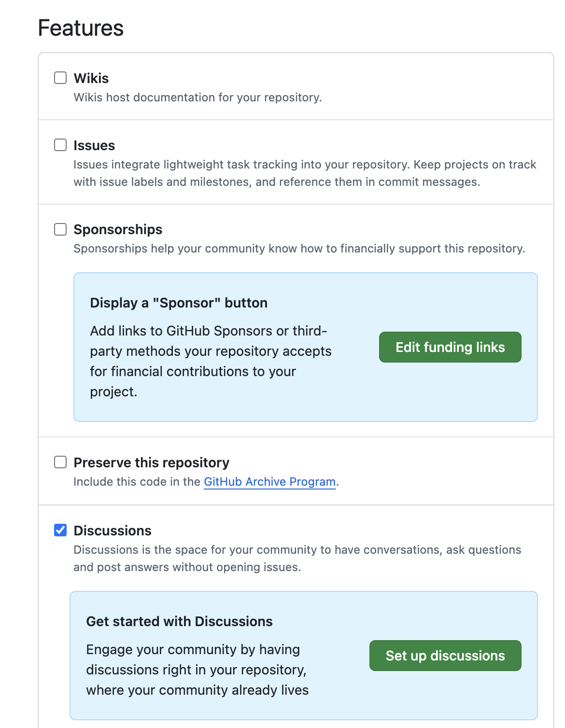This screenshot has height=728, width=565.
Task: Select the Sponsorships label
Action: click(x=118, y=229)
